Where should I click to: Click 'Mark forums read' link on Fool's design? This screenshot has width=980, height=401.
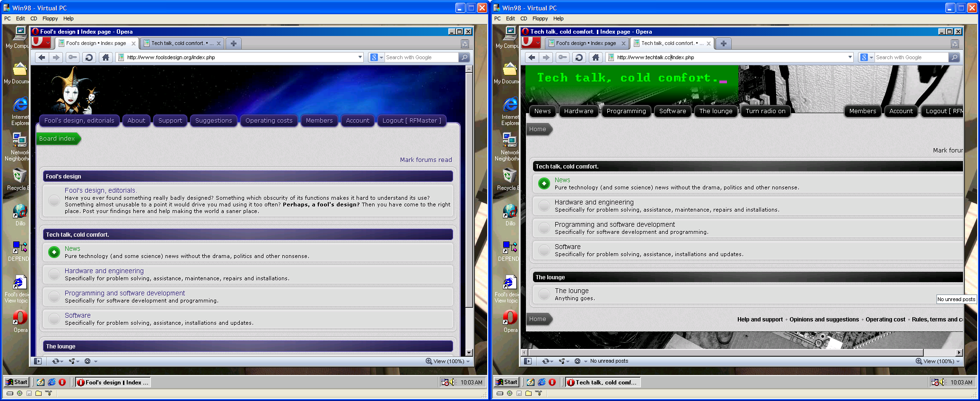point(426,160)
